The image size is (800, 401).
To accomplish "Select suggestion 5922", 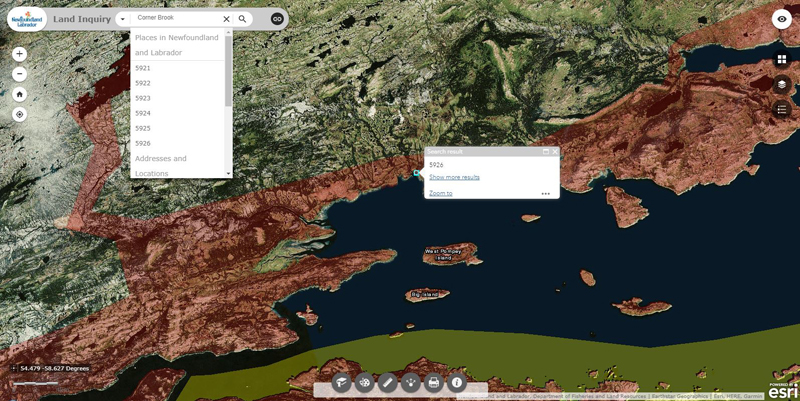I will coord(178,83).
